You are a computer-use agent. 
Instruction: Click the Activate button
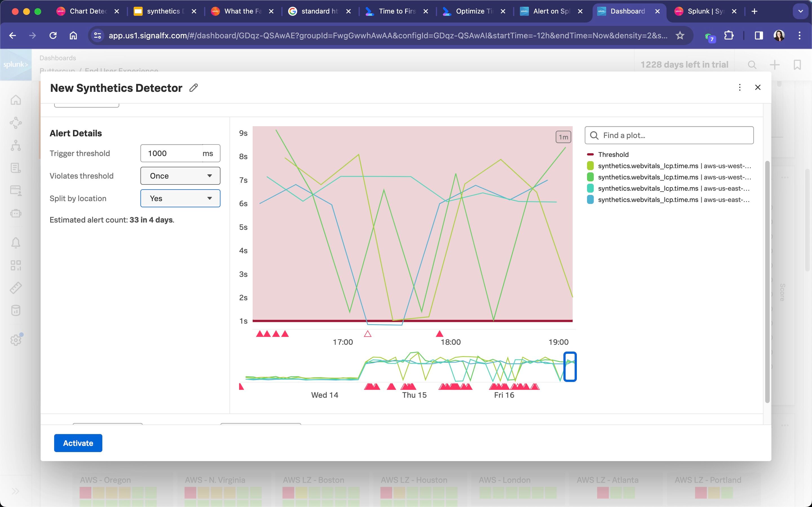(78, 443)
